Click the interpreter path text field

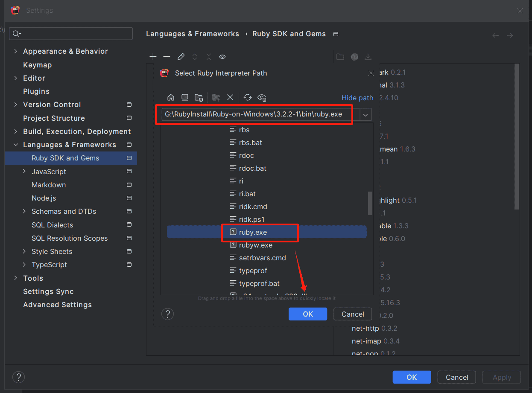point(260,114)
